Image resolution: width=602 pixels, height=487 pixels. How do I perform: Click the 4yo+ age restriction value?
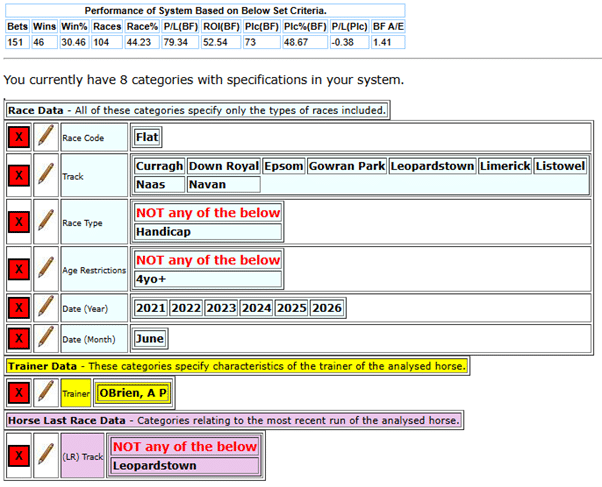click(x=208, y=279)
